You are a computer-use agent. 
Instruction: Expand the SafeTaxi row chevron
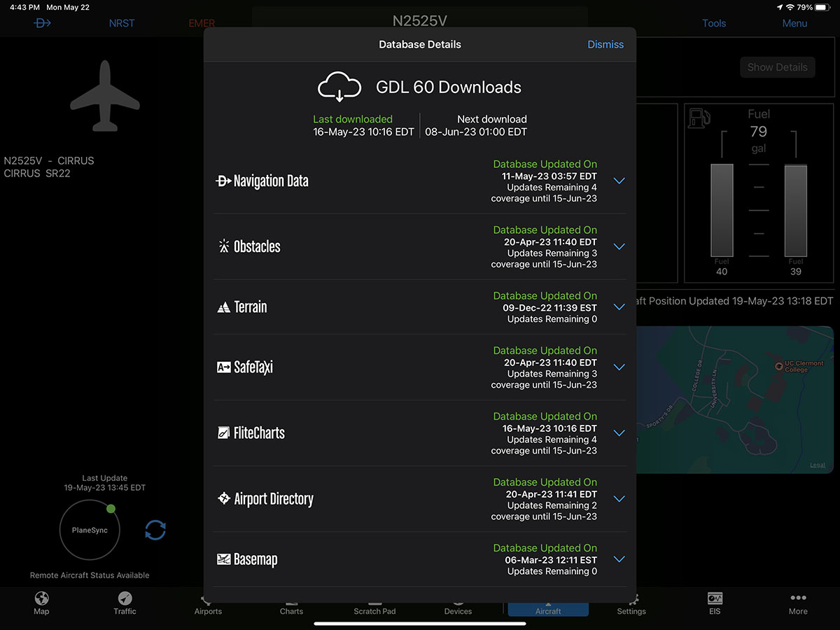tap(619, 367)
